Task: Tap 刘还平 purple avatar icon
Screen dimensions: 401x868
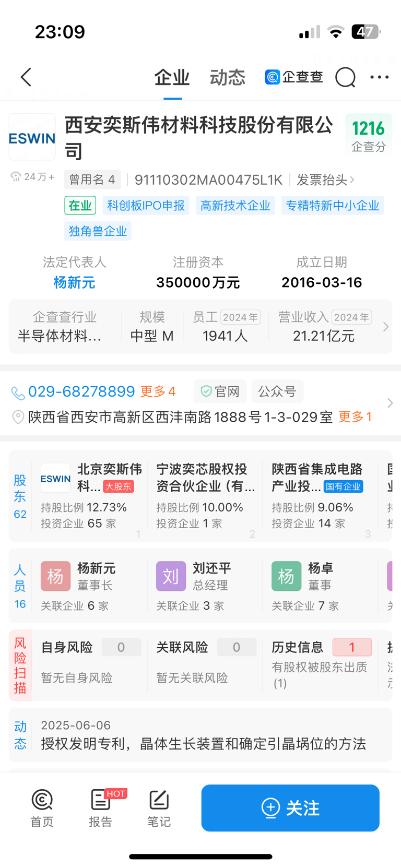Action: [171, 576]
